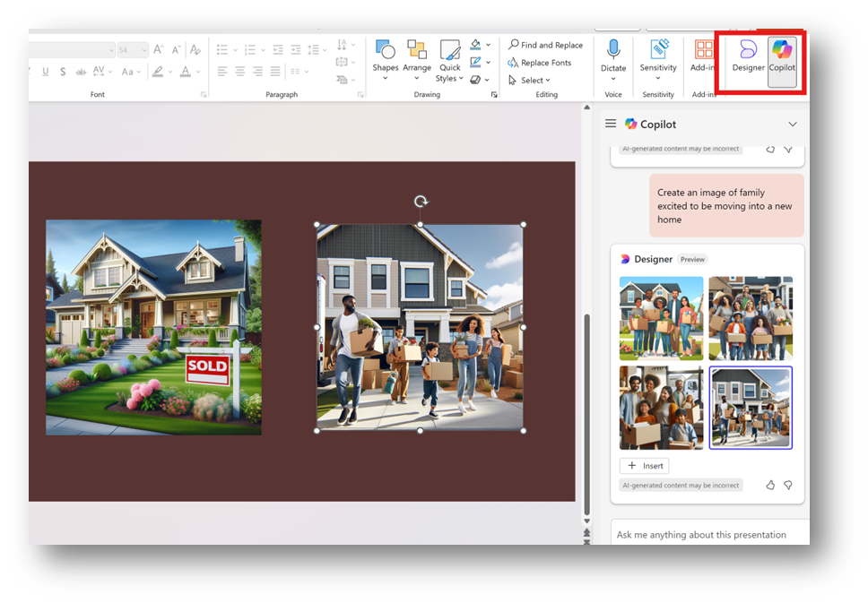Start Dictate voice input
The height and width of the screenshot is (603, 868).
(x=613, y=60)
